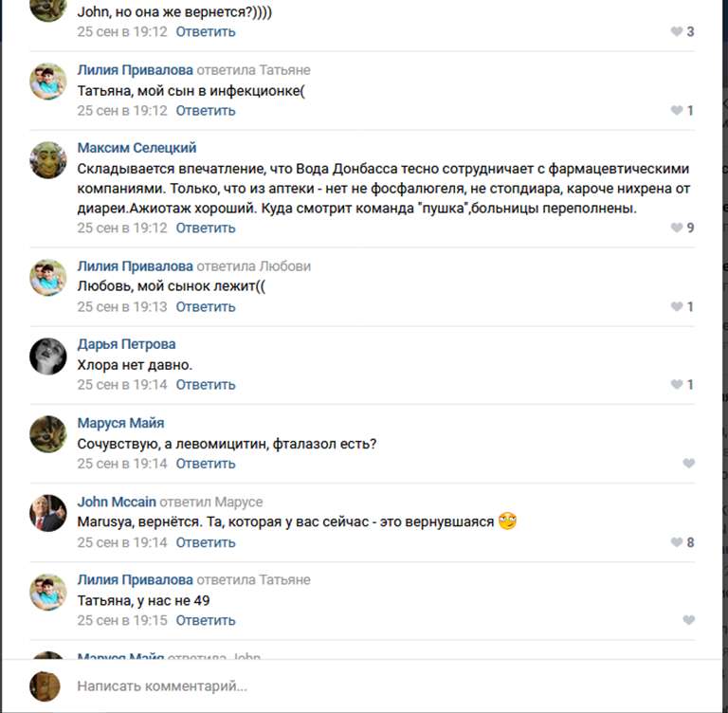Reply to John Mccain's comment
The image size is (728, 713).
(206, 542)
